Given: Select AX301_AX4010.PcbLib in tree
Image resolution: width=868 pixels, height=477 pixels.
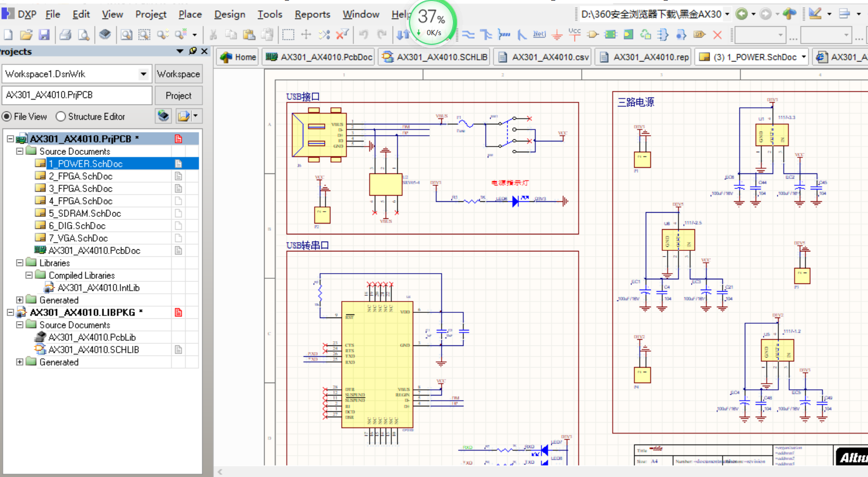Looking at the screenshot, I should 92,337.
